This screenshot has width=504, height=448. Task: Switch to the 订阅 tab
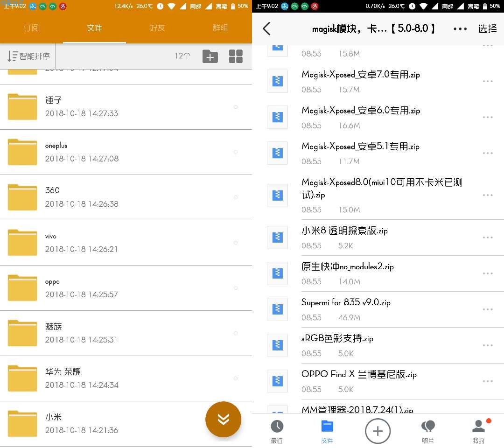point(31,28)
